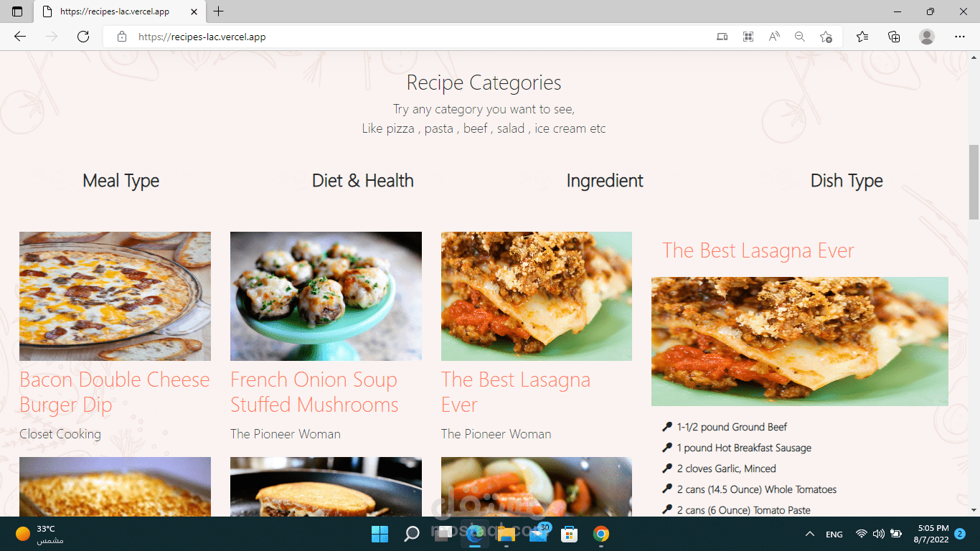Open the Favorites list

click(862, 37)
